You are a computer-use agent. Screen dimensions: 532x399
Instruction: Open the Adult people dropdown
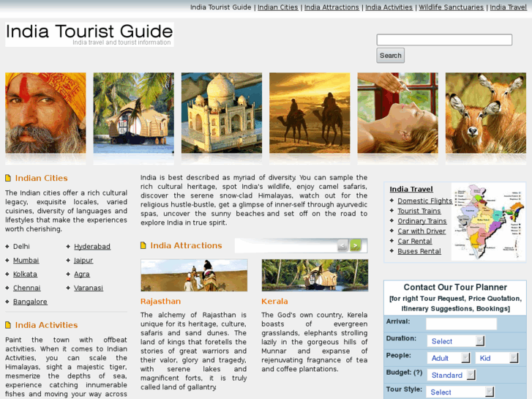(x=449, y=358)
